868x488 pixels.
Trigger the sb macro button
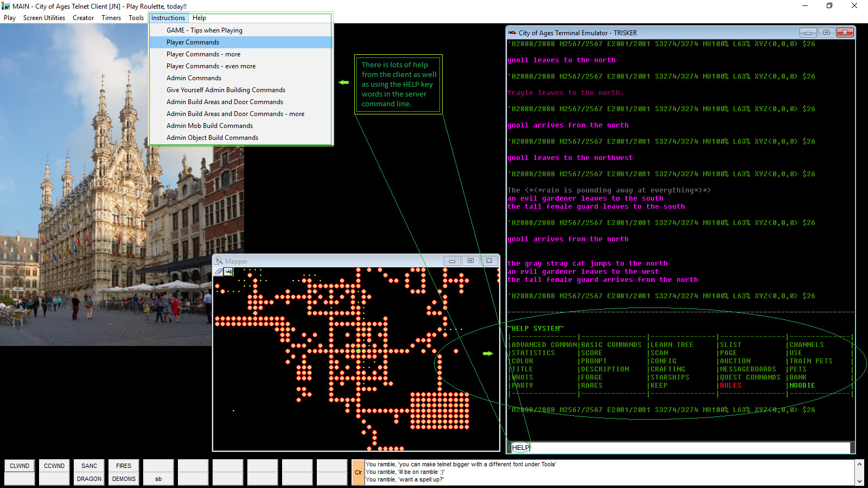pos(158,479)
